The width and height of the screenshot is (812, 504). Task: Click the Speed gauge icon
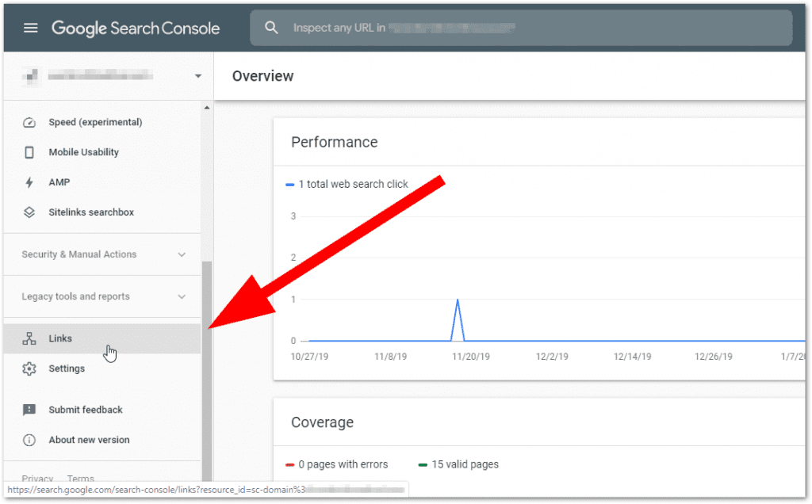tap(29, 123)
